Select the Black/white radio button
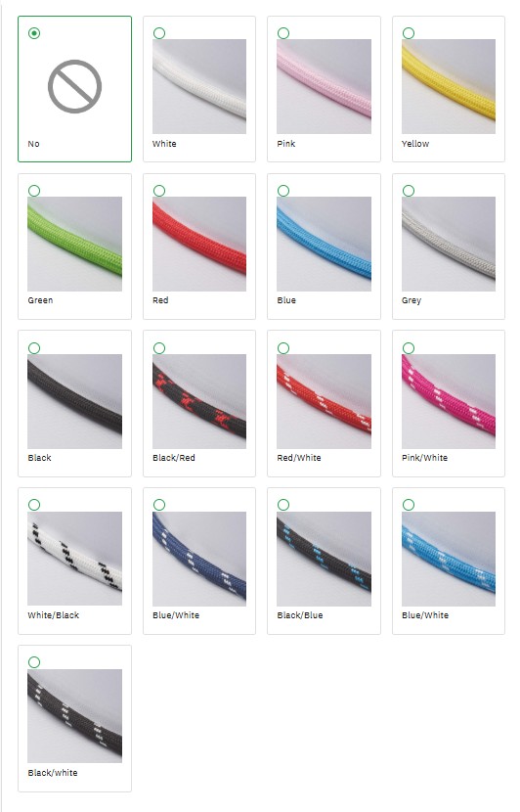The height and width of the screenshot is (812, 520). [x=34, y=661]
